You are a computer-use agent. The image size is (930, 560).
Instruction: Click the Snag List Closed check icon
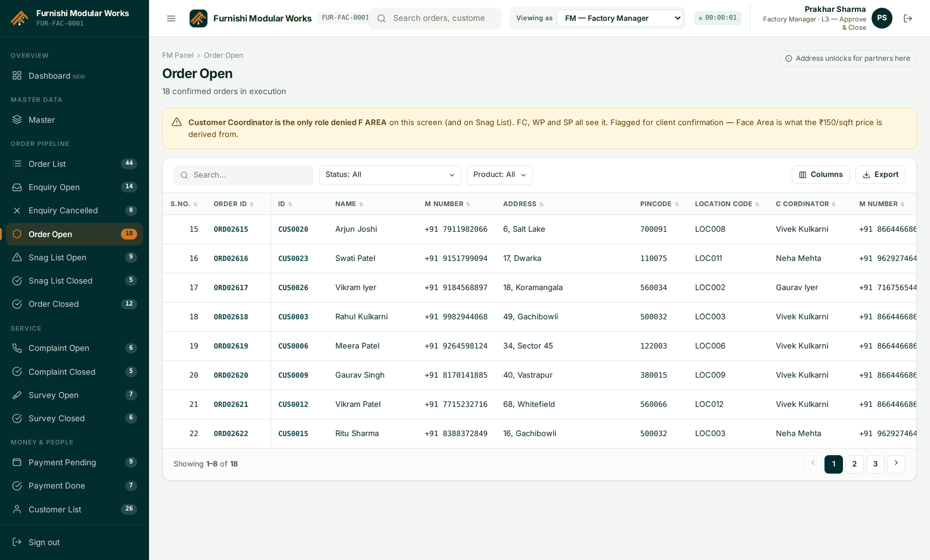[17, 281]
